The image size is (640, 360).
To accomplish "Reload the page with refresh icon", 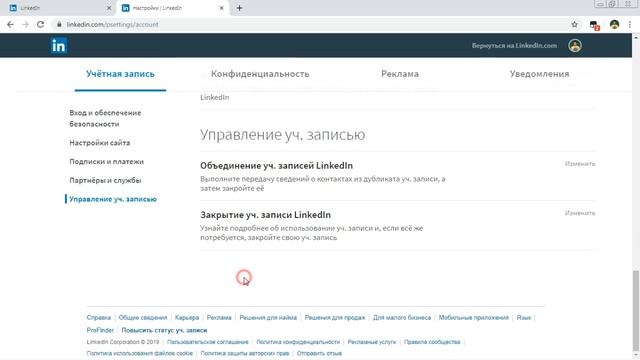I will pyautogui.click(x=40, y=24).
